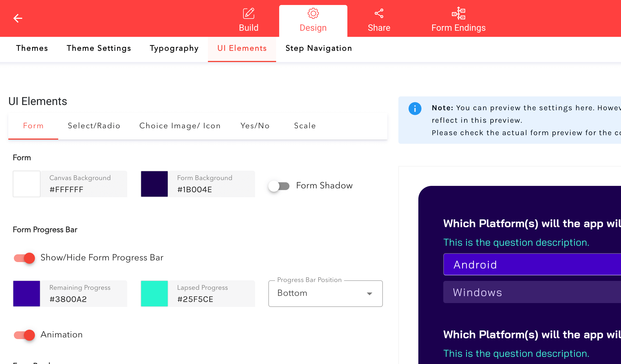Image resolution: width=621 pixels, height=364 pixels.
Task: Disable the Animation toggle
Action: 24,335
